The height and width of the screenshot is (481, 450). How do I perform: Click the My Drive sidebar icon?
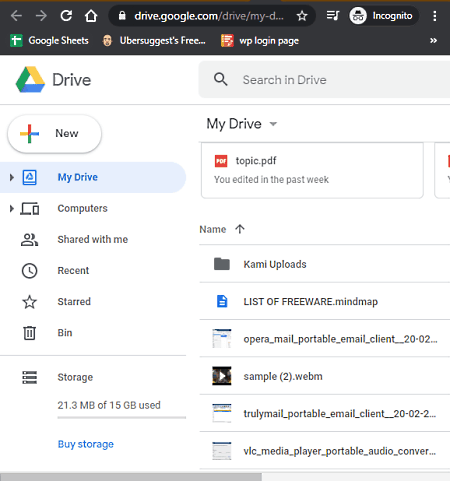click(x=30, y=177)
